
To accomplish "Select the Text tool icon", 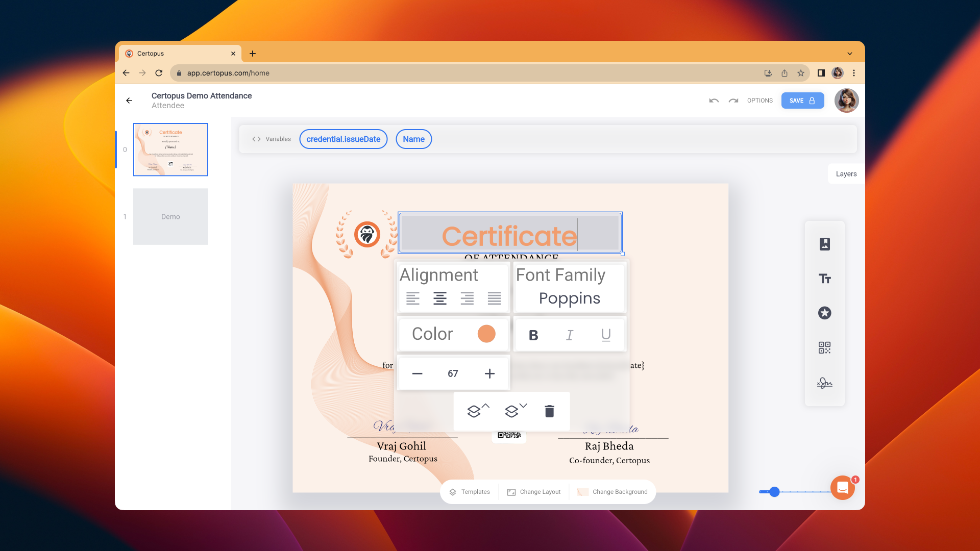I will point(824,279).
